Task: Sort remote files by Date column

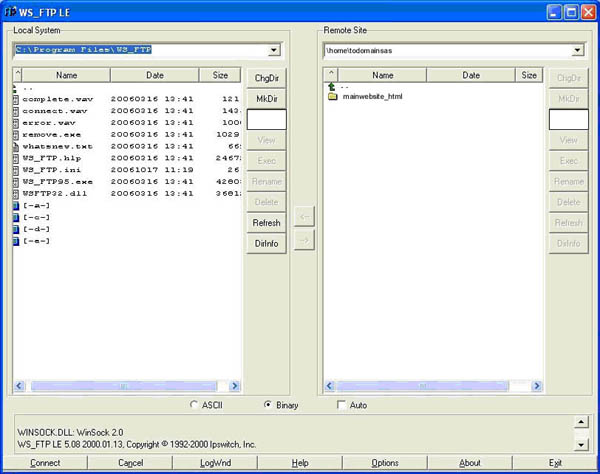Action: click(x=471, y=75)
